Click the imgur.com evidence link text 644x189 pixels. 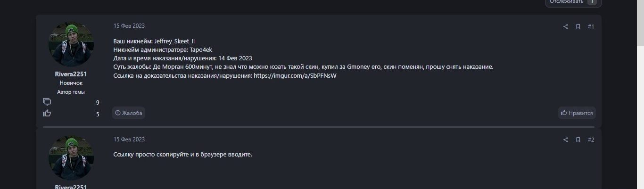coord(295,75)
